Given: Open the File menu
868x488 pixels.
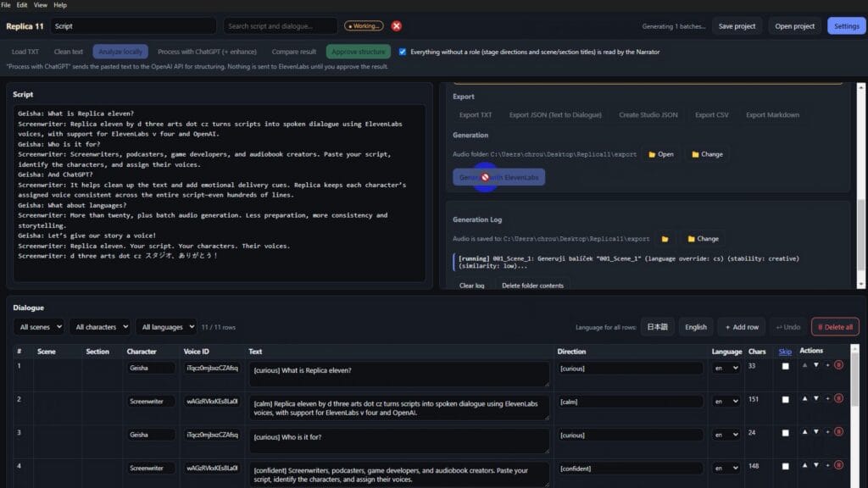Looking at the screenshot, I should point(6,5).
